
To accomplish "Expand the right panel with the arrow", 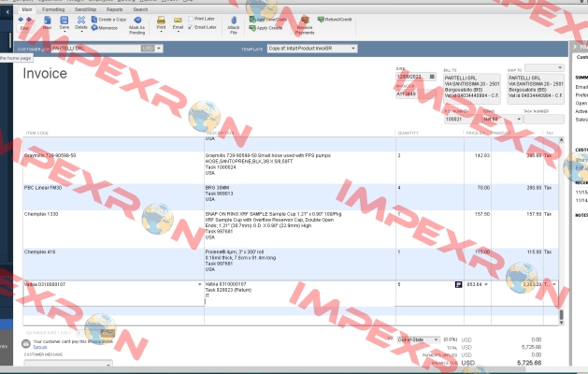I will 575,47.
